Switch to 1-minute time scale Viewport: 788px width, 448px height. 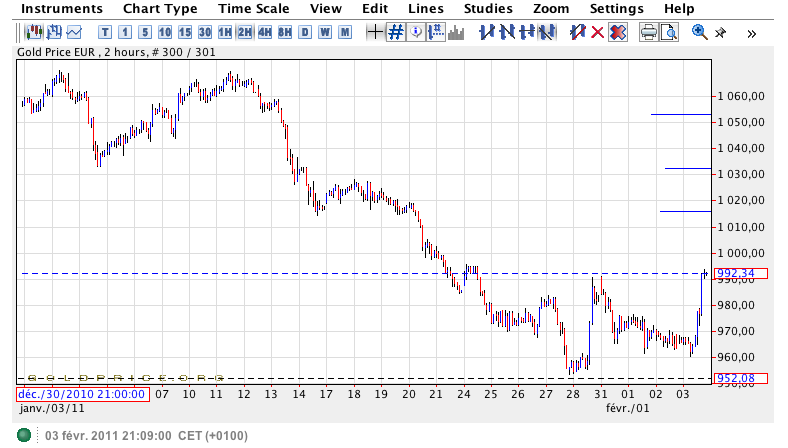[125, 33]
